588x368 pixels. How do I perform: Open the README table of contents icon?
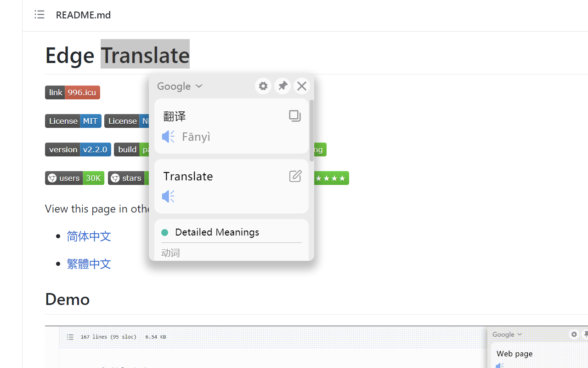(x=40, y=15)
